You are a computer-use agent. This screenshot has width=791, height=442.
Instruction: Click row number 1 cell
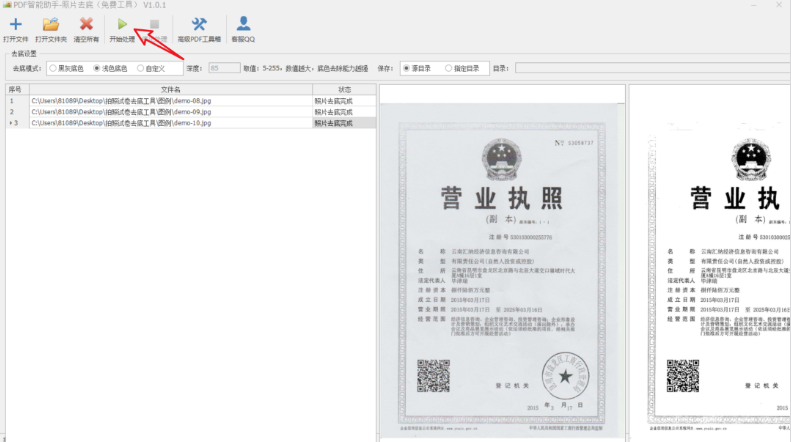click(x=17, y=101)
